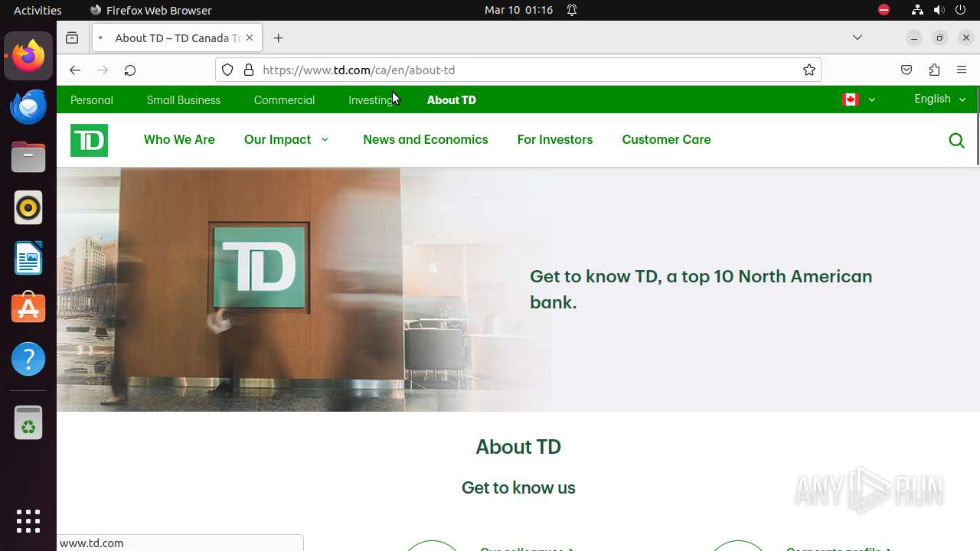Select the Personal banking tab

point(91,100)
